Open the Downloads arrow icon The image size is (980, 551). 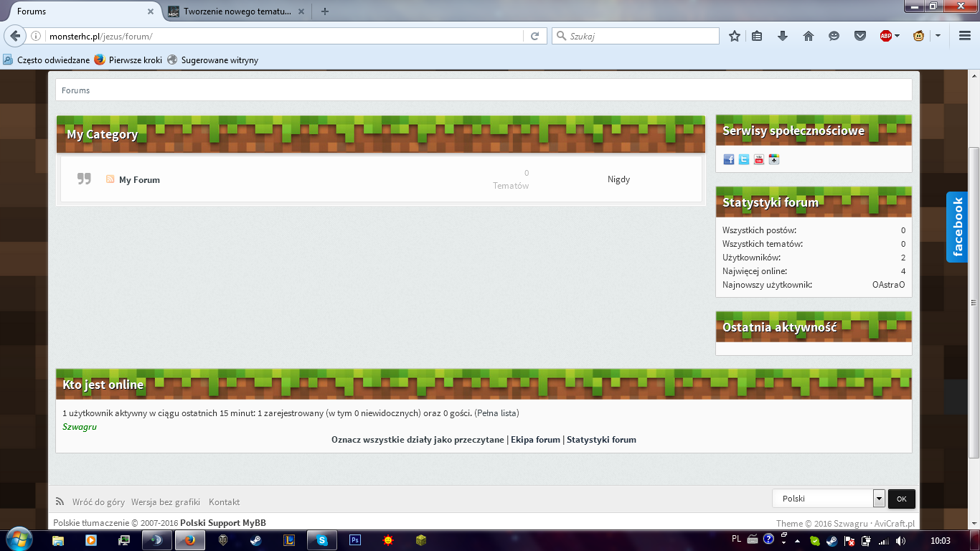pos(783,36)
